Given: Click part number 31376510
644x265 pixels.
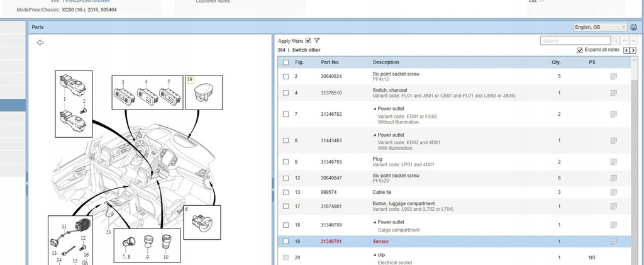Looking at the screenshot, I should pos(331,93).
